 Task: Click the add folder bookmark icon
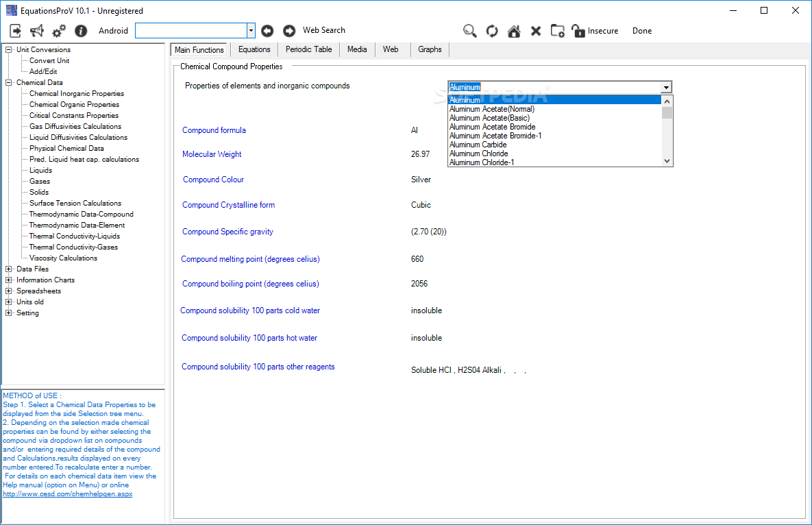coord(557,31)
